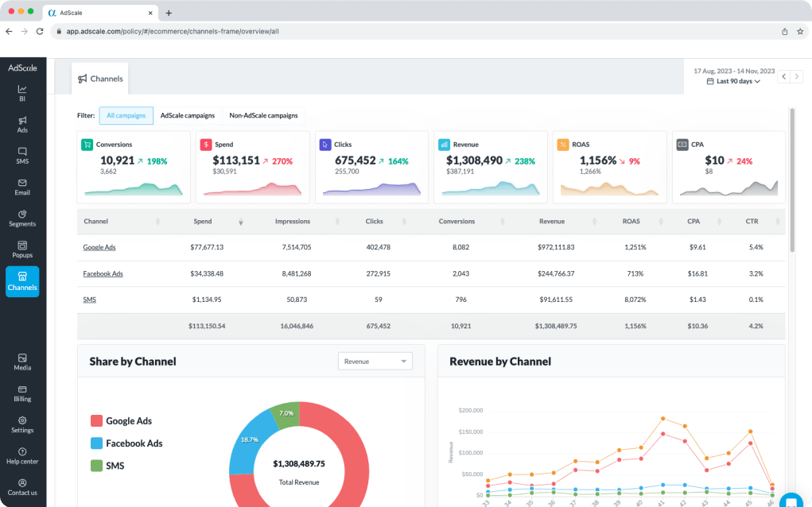Open the Revenue dropdown in Share by Channel

click(x=375, y=362)
